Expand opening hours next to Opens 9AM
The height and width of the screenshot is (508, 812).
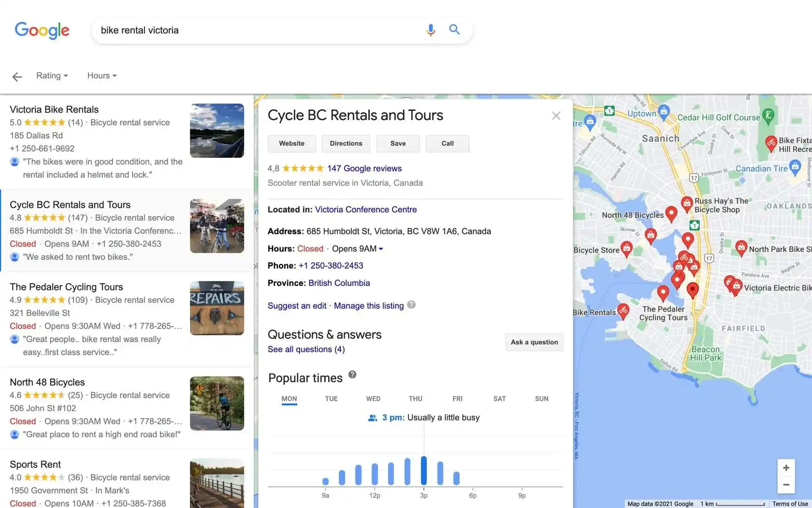tap(381, 249)
